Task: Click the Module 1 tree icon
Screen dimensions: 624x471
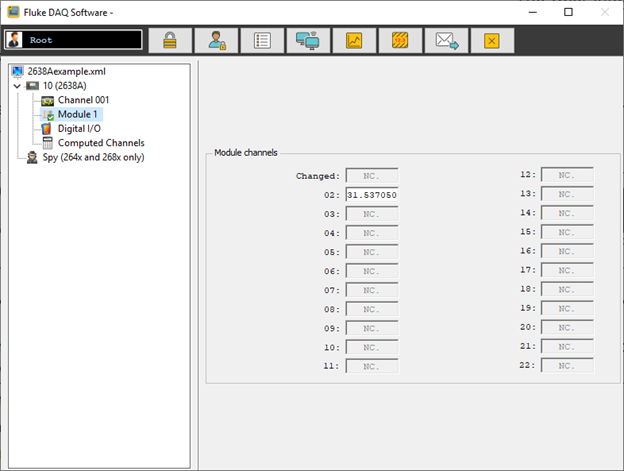Action: pyautogui.click(x=48, y=115)
